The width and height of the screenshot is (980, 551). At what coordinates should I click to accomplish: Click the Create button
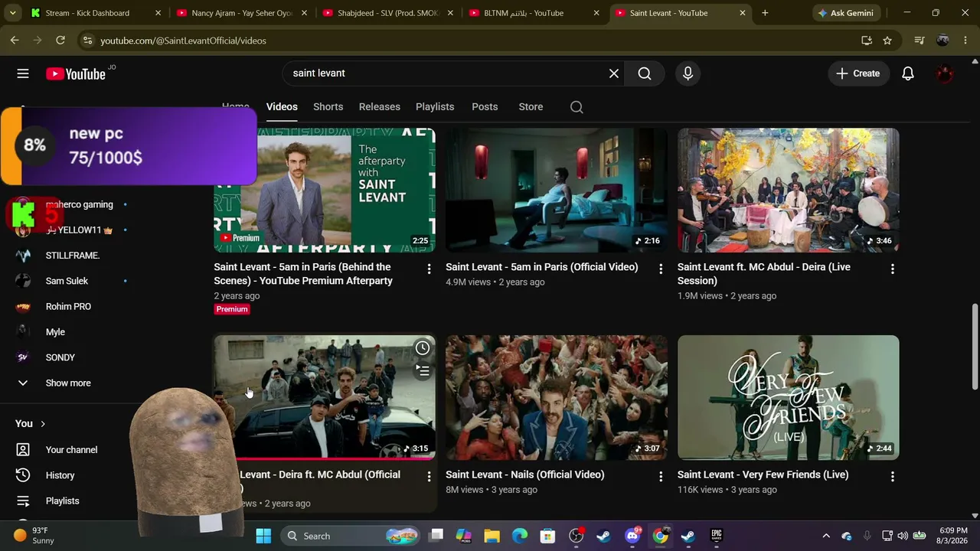pyautogui.click(x=858, y=73)
